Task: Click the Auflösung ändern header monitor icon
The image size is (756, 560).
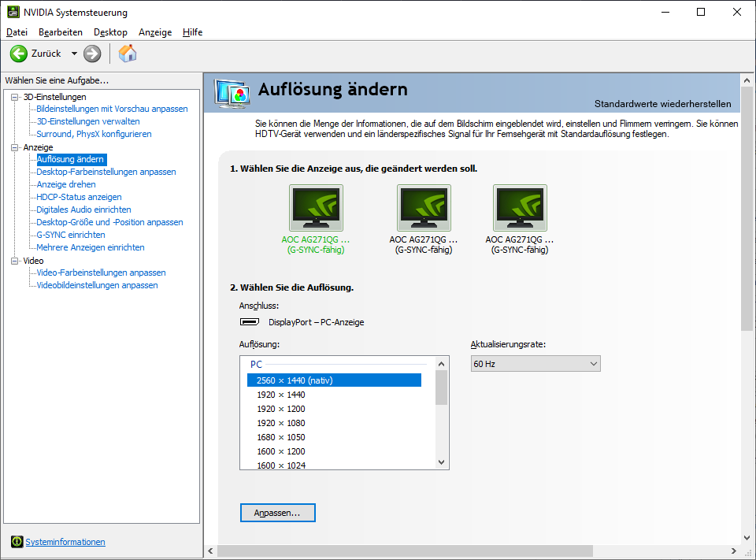Action: pos(232,93)
